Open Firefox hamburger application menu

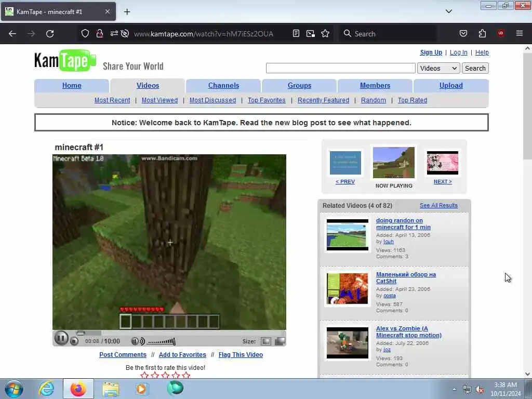coord(520,33)
